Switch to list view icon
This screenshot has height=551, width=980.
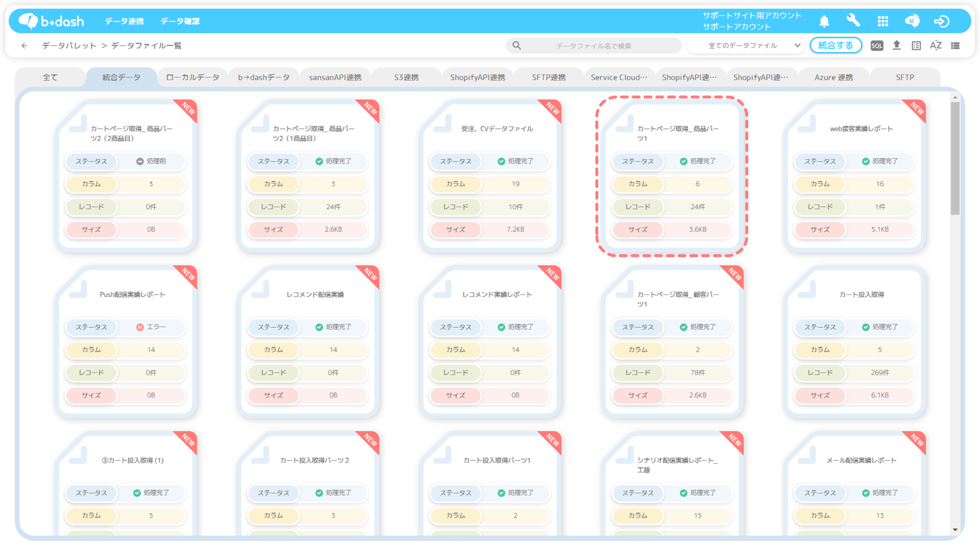pyautogui.click(x=955, y=46)
